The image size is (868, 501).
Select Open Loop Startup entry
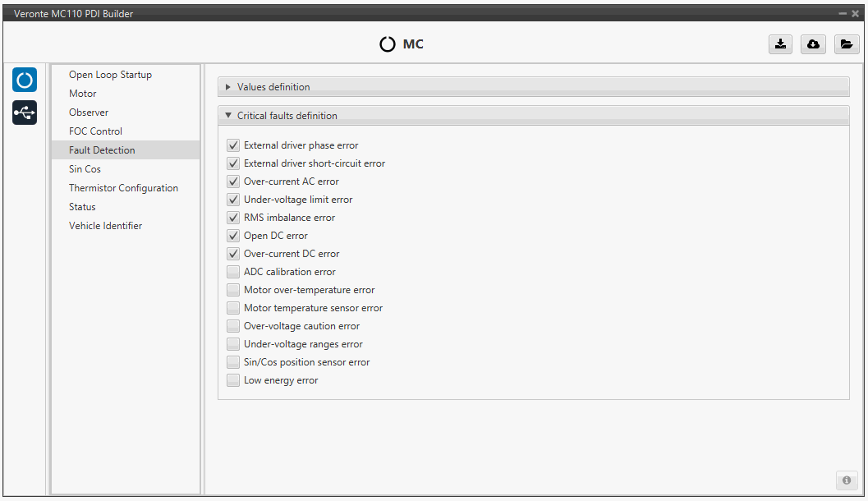(110, 75)
